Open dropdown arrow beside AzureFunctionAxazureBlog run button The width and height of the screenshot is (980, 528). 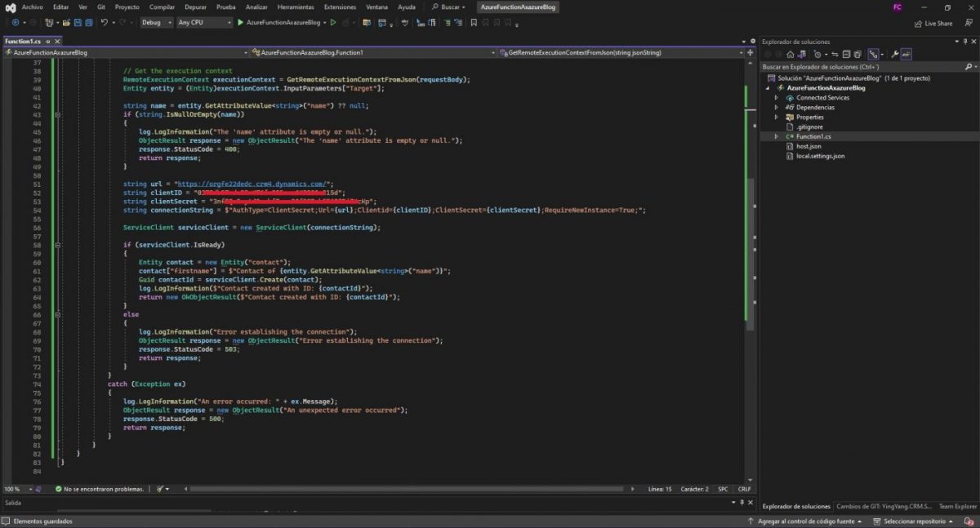pos(325,23)
